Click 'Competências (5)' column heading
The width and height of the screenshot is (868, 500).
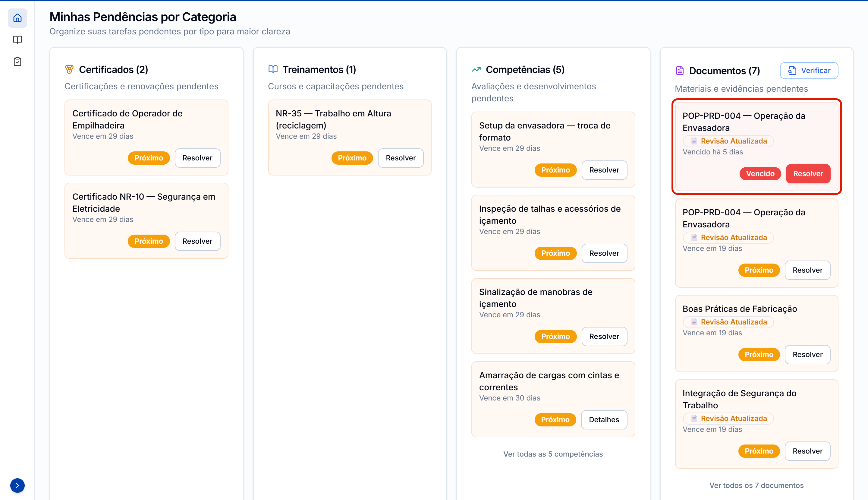(525, 70)
